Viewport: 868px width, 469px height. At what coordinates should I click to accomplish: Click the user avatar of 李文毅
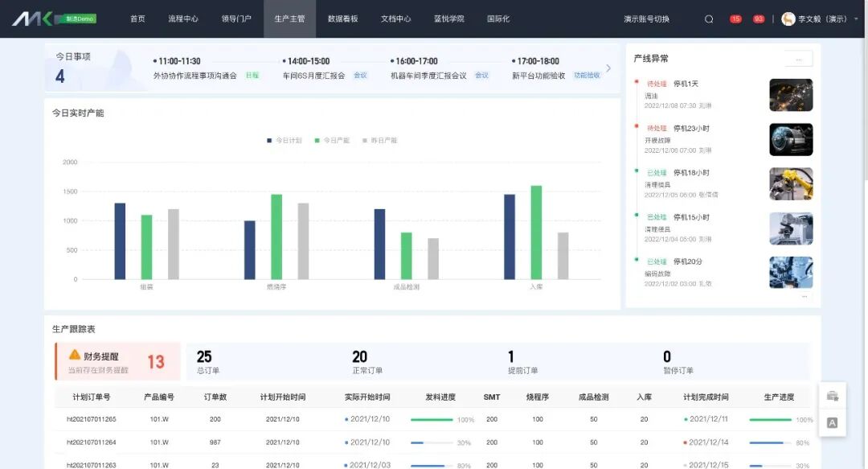point(788,19)
